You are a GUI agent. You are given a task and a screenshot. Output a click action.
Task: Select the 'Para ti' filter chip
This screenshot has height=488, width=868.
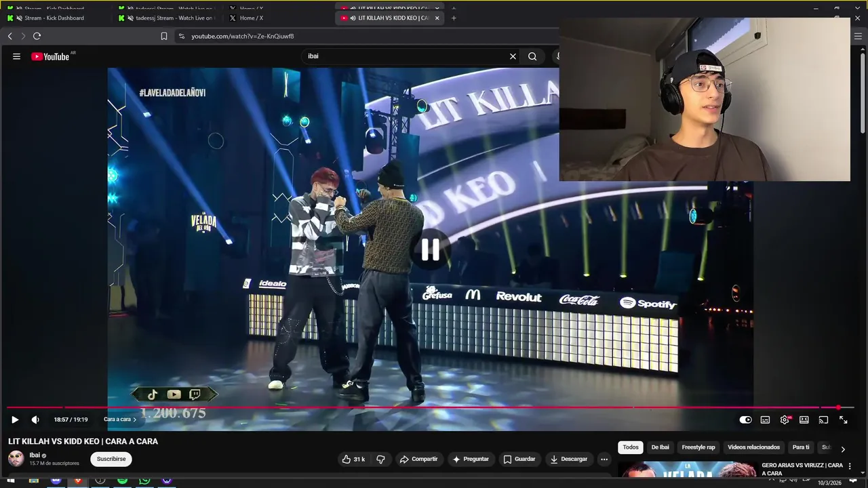801,447
